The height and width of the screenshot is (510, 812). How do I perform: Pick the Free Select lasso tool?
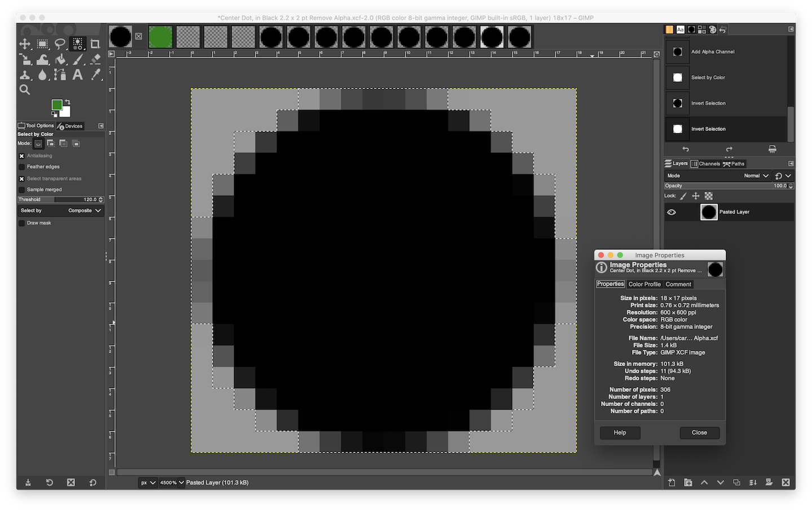click(x=60, y=44)
